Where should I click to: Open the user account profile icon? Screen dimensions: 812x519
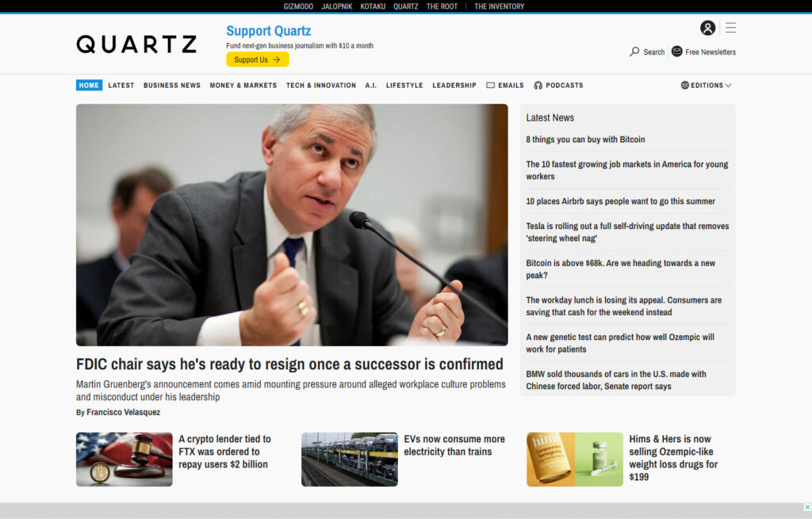707,28
